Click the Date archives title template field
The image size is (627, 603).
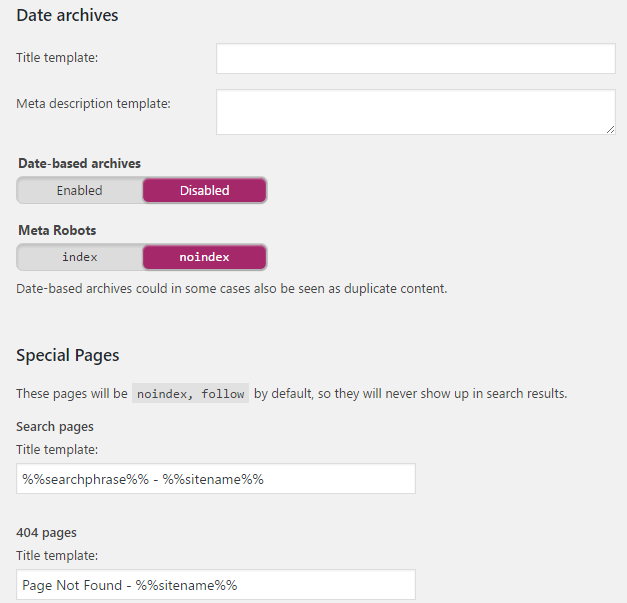(415, 58)
